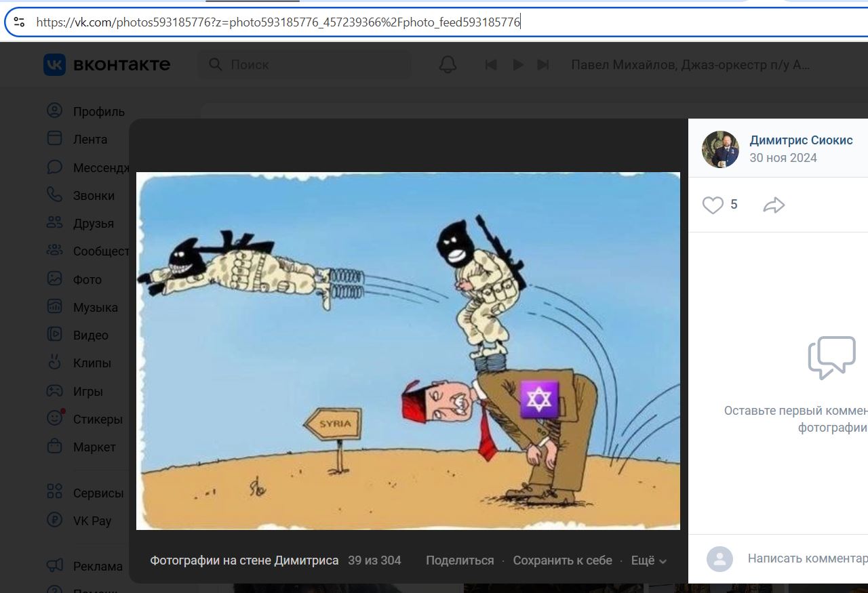Click Димитрис Сиокис avatar photo

(x=720, y=149)
